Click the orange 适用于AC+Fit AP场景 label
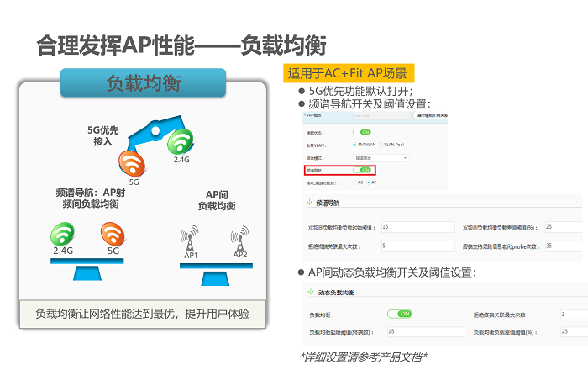 click(x=349, y=72)
